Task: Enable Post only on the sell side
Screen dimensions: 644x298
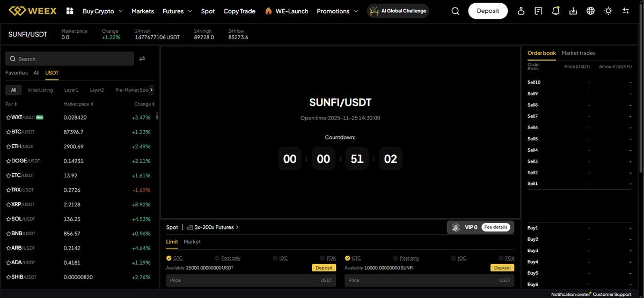Action: point(405,258)
